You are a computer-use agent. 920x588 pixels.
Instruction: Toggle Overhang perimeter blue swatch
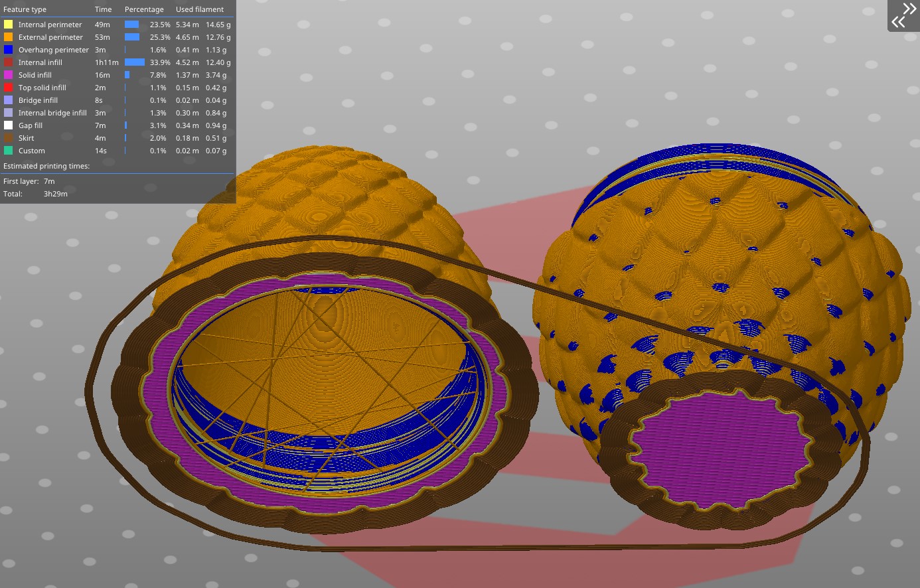8,50
